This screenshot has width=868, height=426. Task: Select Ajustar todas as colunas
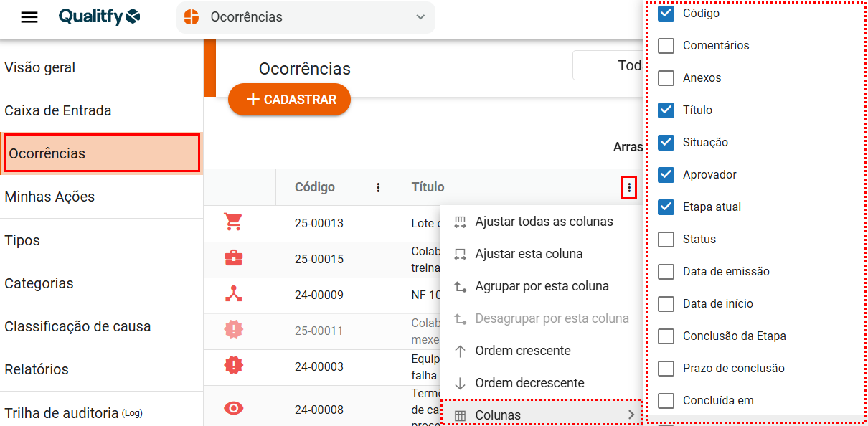pos(543,222)
